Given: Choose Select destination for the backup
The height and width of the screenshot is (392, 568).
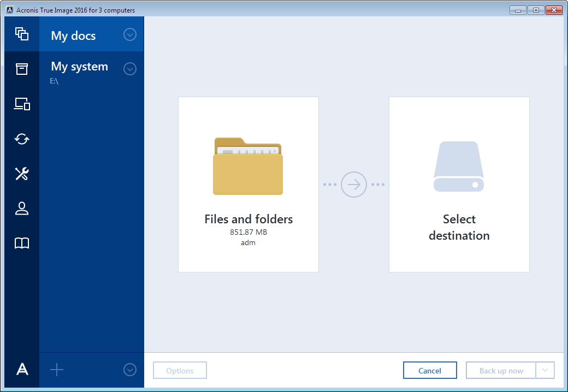Looking at the screenshot, I should point(459,227).
